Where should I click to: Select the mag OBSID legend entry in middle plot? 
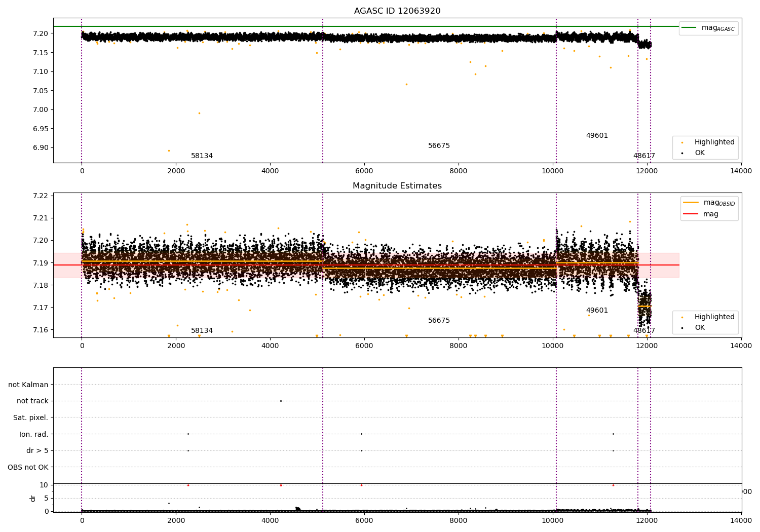pos(709,203)
